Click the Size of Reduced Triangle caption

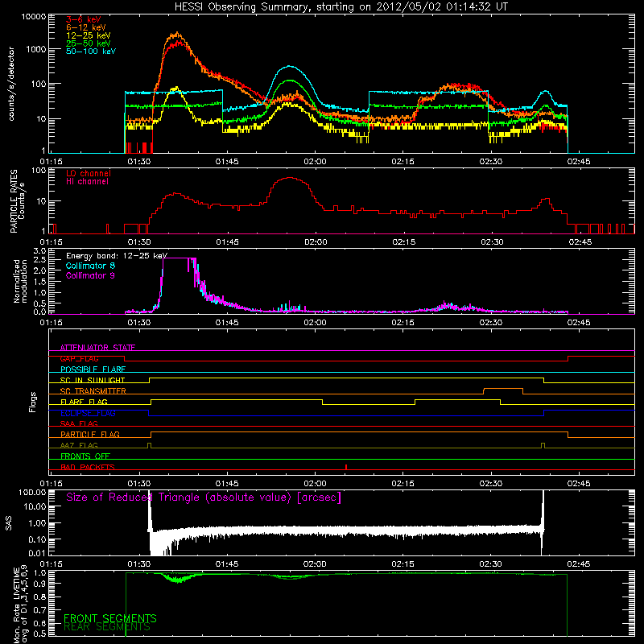tap(204, 497)
